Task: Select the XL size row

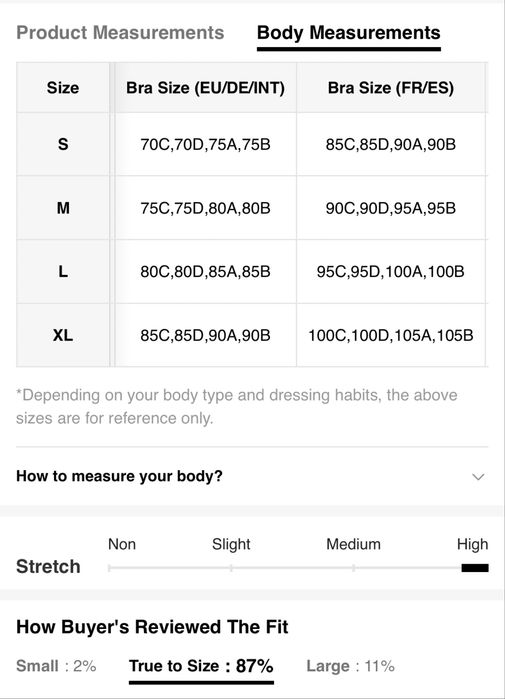Action: tap(252, 335)
